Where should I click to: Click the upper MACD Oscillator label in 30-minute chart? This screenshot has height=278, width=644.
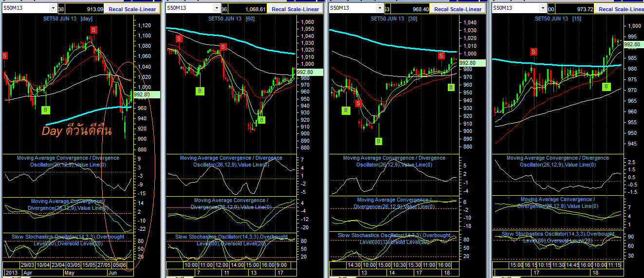394,161
